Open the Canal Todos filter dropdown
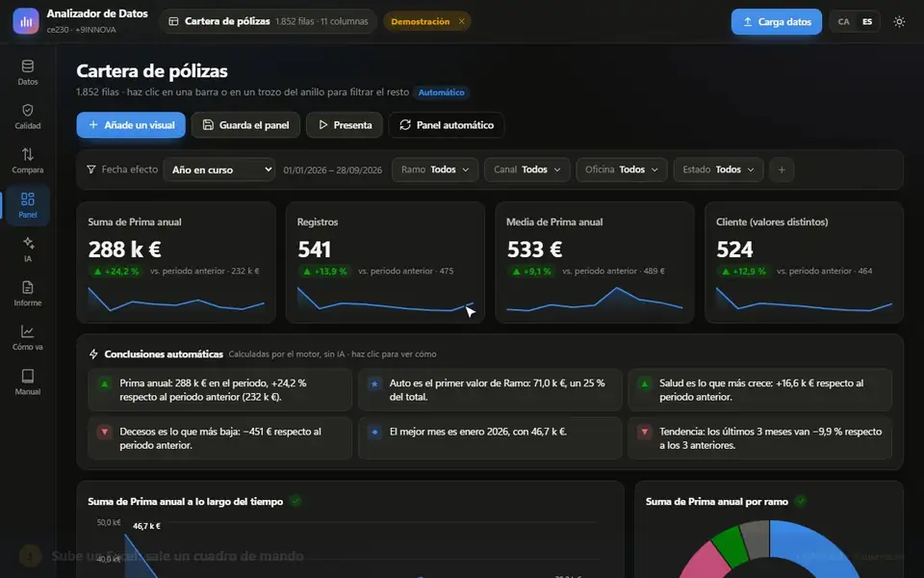This screenshot has width=924, height=578. [x=526, y=170]
